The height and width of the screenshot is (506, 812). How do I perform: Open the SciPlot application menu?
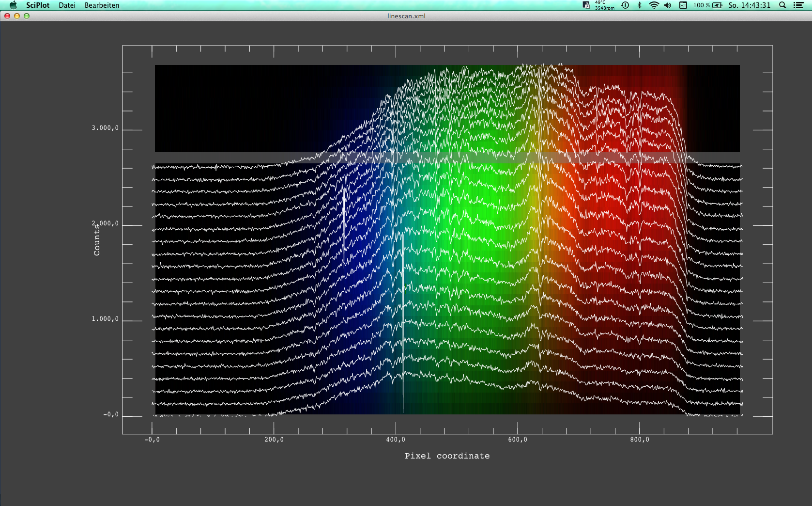click(38, 5)
